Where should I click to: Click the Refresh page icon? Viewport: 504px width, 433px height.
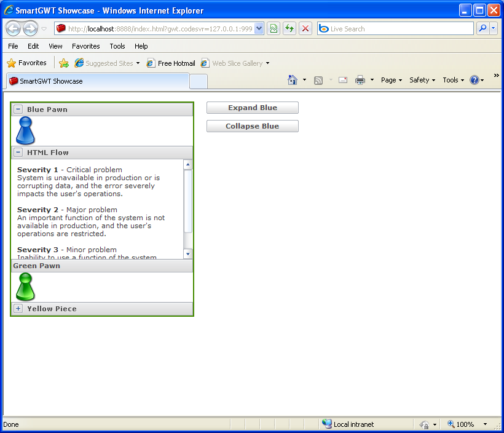coord(289,29)
